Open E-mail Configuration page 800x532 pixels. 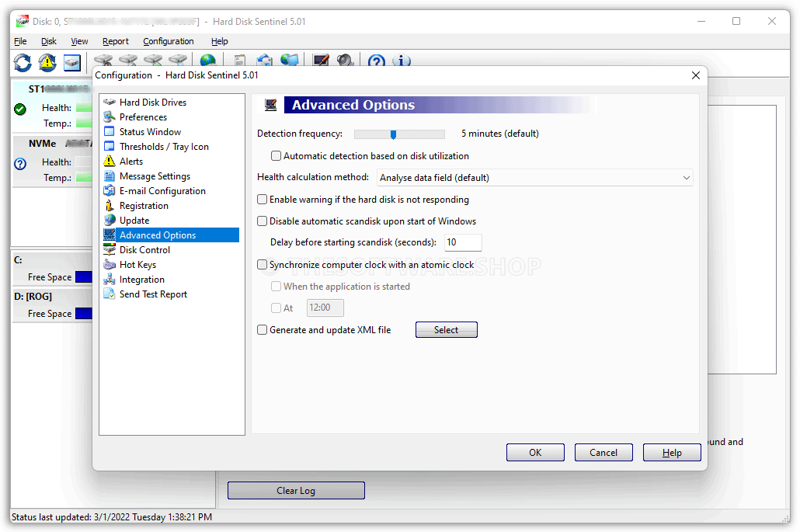(162, 191)
